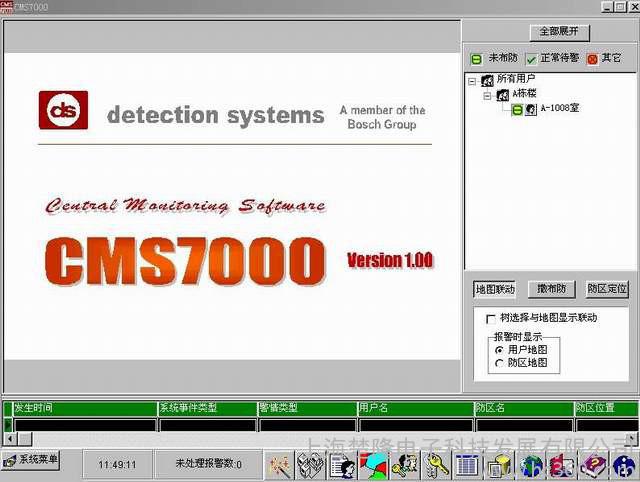Viewport: 640px width, 482px height.
Task: Select the 用户地图 radio option
Action: [499, 350]
